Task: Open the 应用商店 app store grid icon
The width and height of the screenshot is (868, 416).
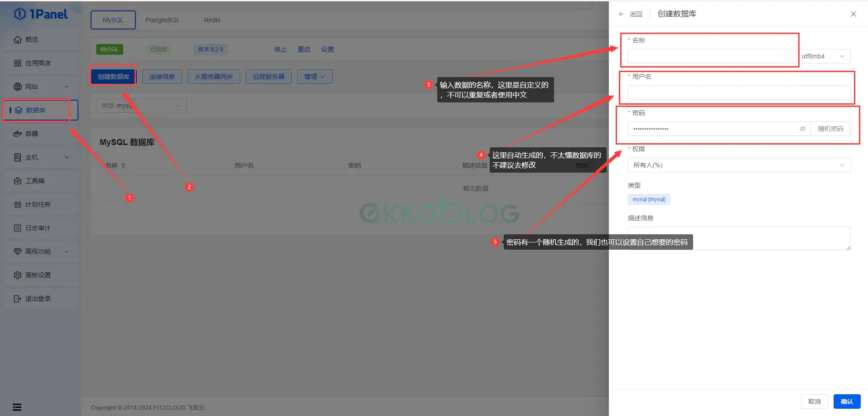Action: click(x=18, y=63)
